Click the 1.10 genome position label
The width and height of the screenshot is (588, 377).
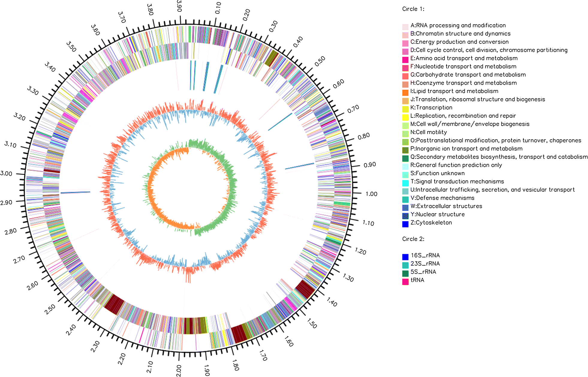369,223
